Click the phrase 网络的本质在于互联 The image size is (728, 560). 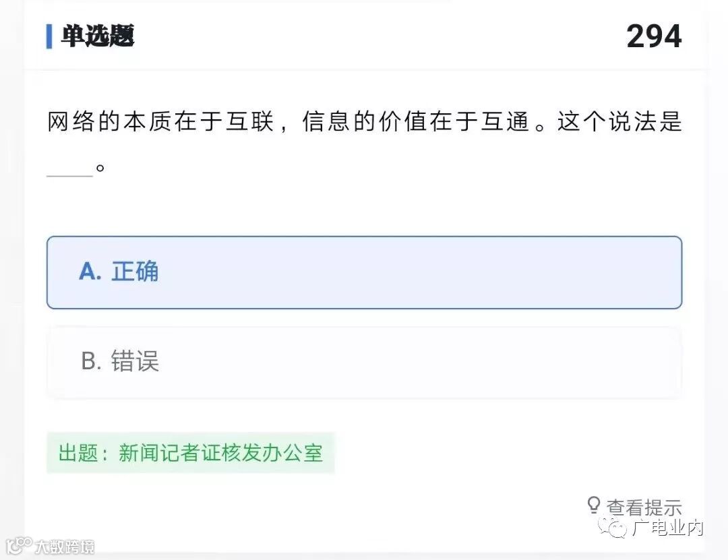coord(160,122)
